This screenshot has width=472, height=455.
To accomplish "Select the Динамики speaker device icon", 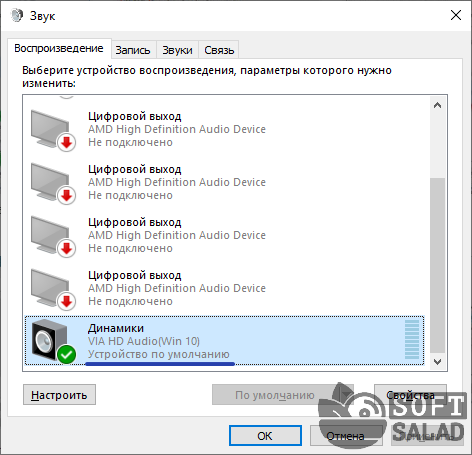I will (50, 339).
